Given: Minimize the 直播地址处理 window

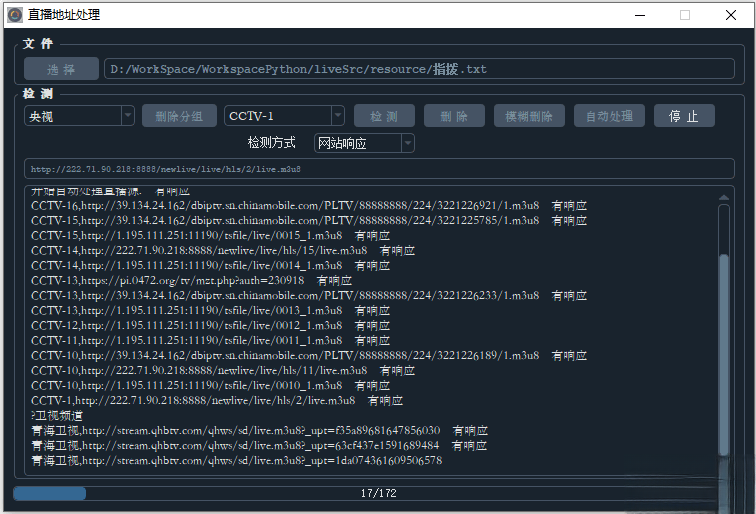Looking at the screenshot, I should click(640, 15).
